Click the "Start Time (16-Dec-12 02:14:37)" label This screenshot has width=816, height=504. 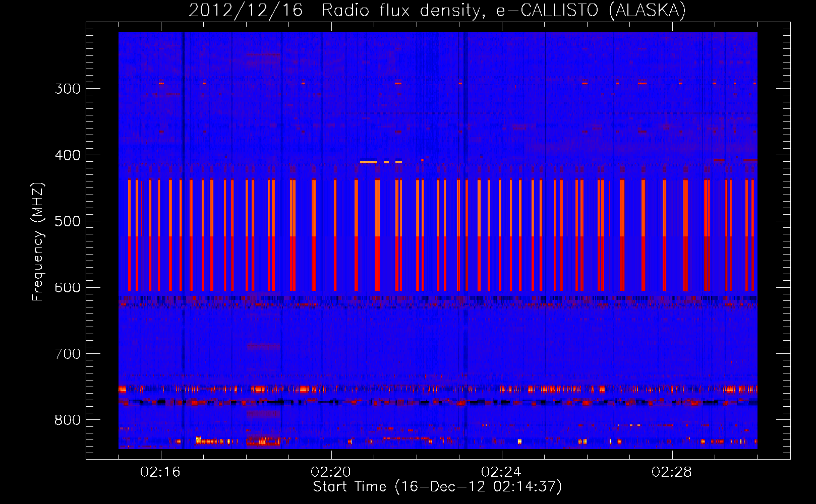(437, 487)
